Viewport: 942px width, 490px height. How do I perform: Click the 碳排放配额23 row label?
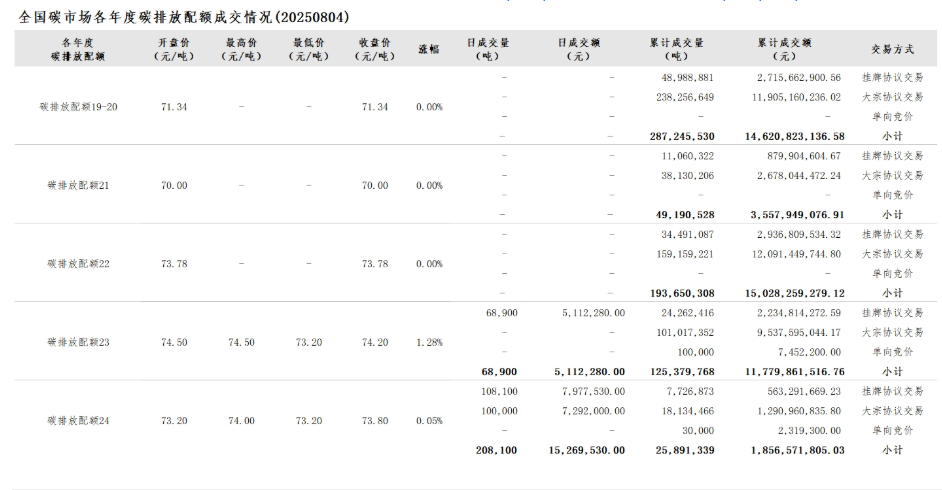click(x=78, y=342)
